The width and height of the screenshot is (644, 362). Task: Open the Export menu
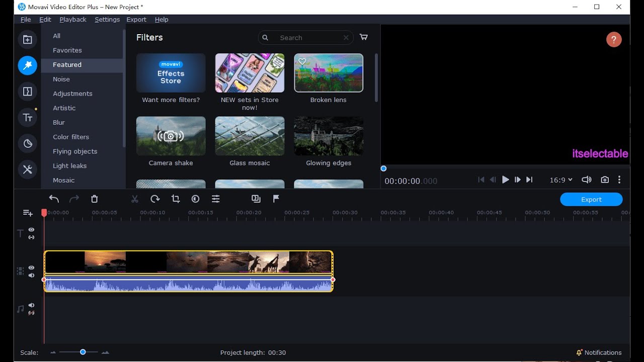coord(136,20)
